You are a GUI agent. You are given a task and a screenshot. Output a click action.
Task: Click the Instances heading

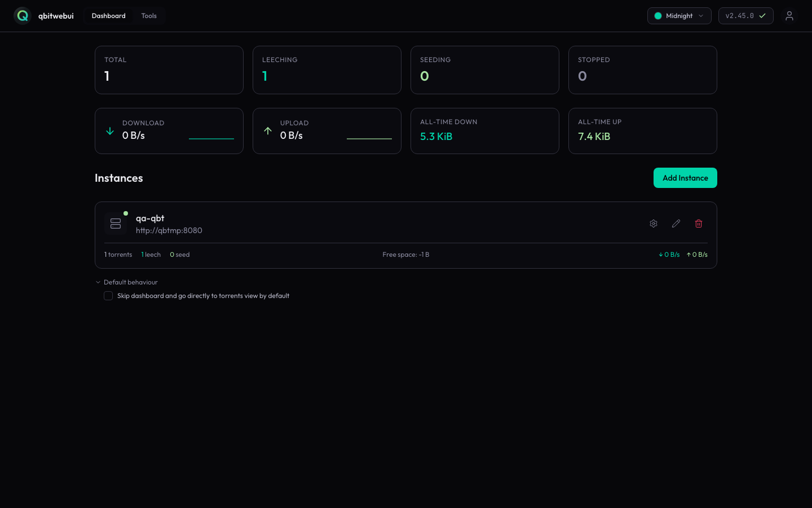point(119,178)
